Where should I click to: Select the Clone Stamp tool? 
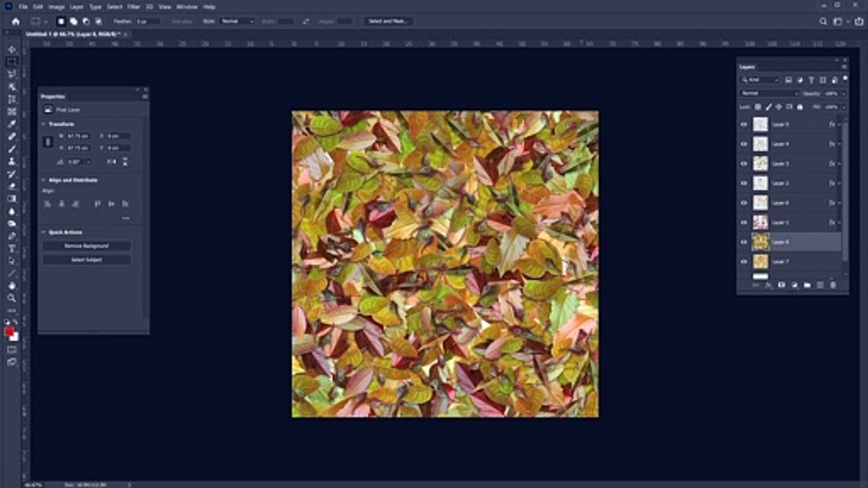12,161
